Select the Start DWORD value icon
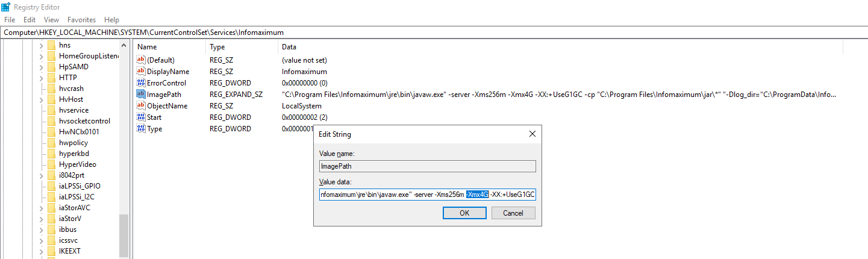The height and width of the screenshot is (259, 868). coord(142,117)
